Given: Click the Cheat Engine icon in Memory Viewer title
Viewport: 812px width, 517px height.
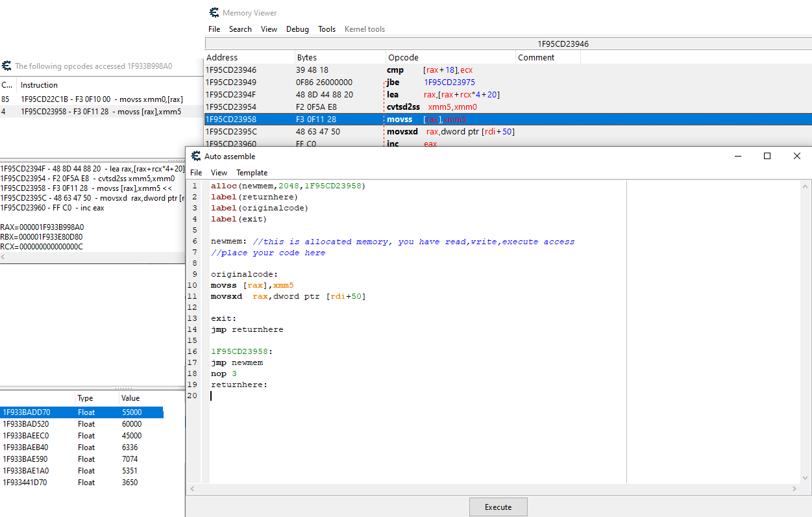Looking at the screenshot, I should point(214,13).
